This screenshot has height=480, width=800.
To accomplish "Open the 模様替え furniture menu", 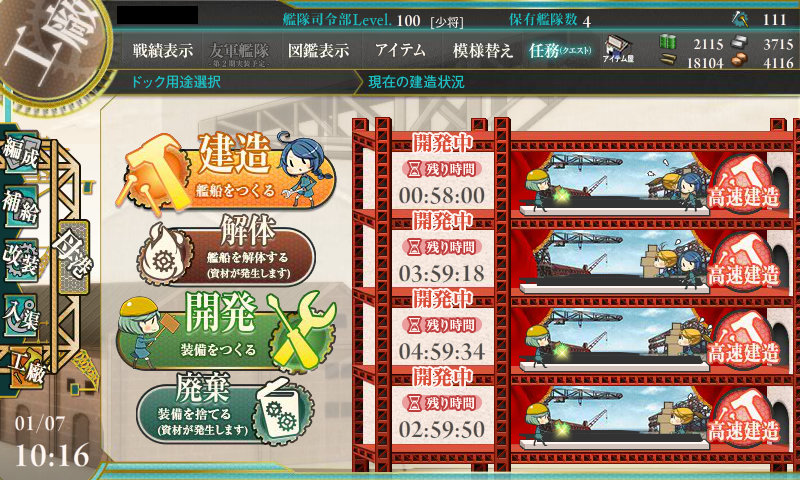I will pyautogui.click(x=482, y=50).
